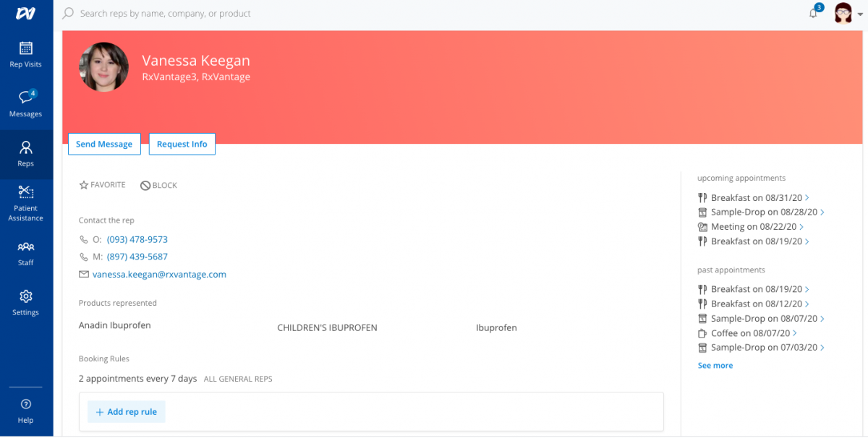Open Help at sidebar bottom
Viewport: 868px width, 438px height.
(26, 410)
